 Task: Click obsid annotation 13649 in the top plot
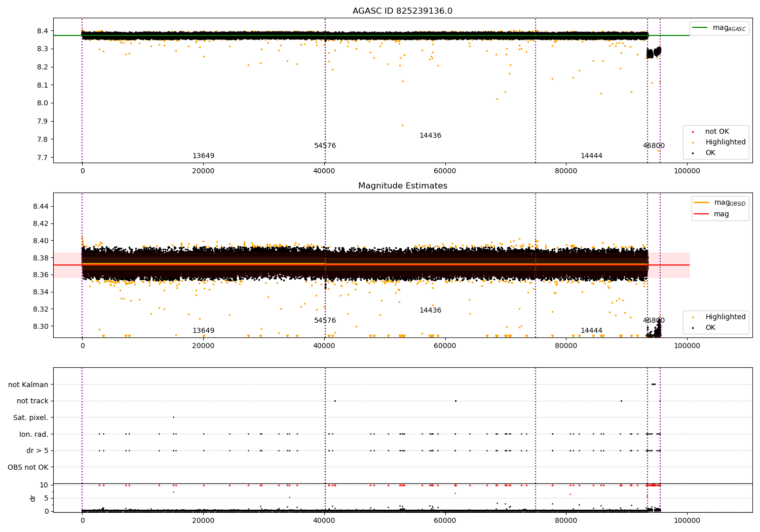click(203, 156)
